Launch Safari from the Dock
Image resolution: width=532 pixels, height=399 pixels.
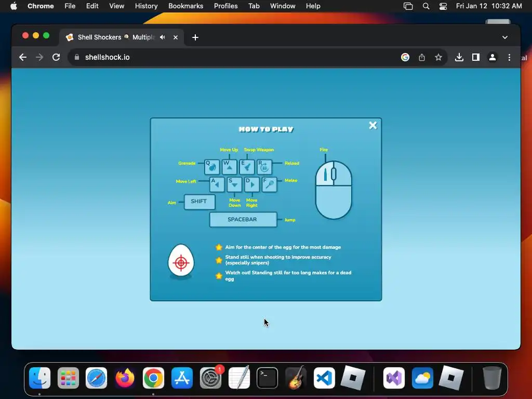pyautogui.click(x=96, y=378)
